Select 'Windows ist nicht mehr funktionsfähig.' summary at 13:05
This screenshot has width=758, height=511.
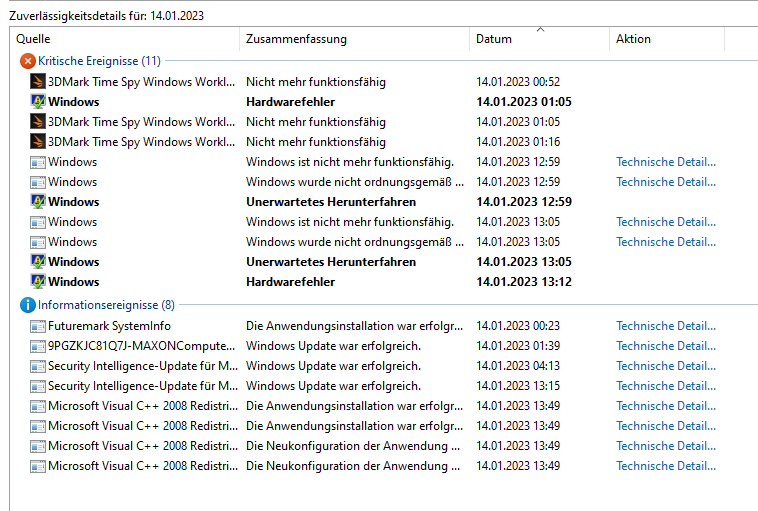[x=350, y=222]
